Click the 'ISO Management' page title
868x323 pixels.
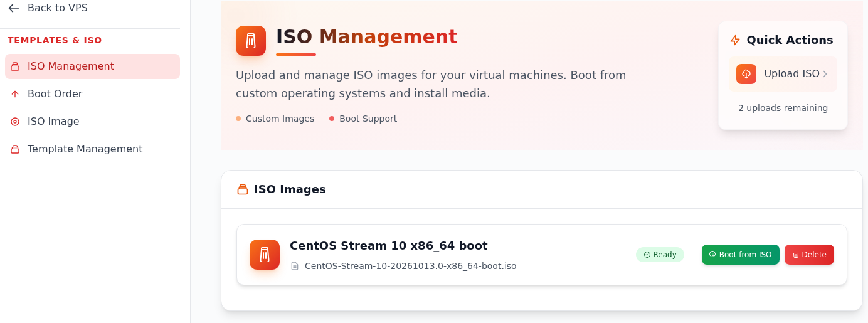(367, 37)
